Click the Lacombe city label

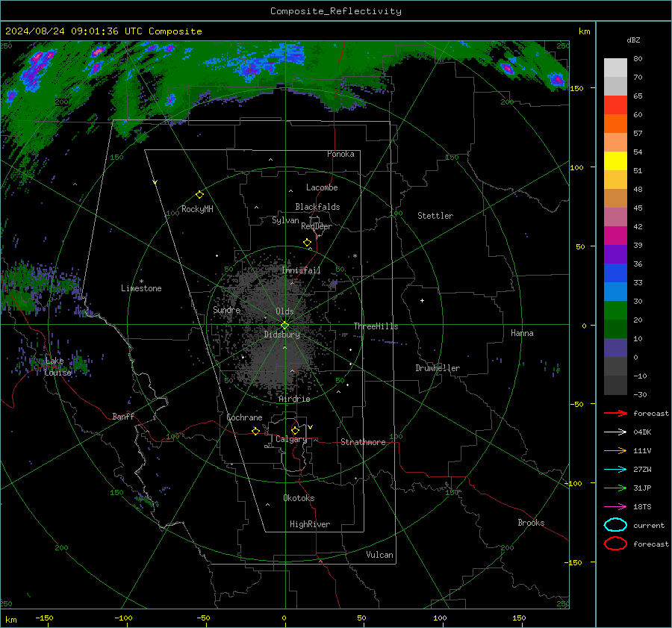point(322,187)
